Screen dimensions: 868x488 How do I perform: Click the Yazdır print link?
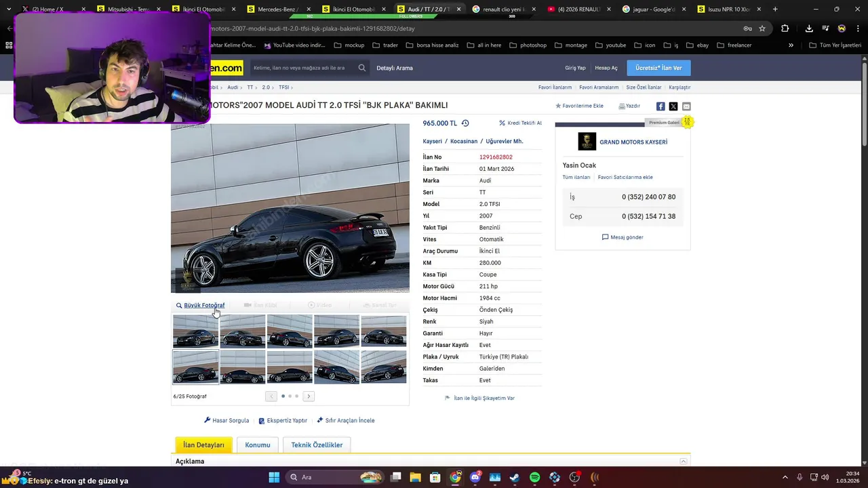629,106
